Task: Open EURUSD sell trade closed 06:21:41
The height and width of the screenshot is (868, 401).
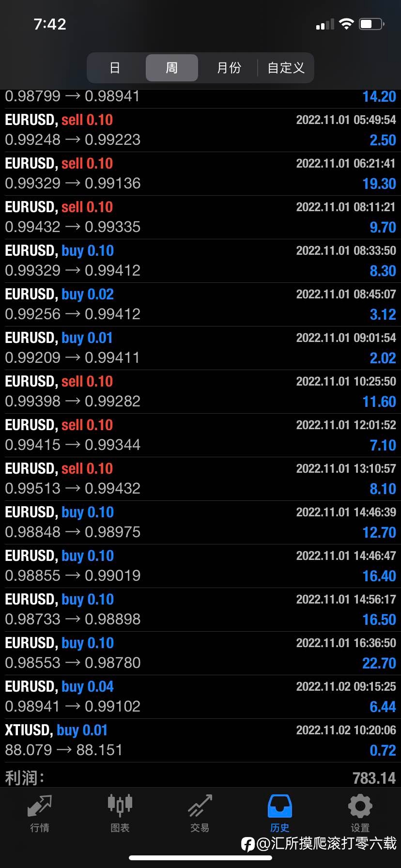Action: click(200, 173)
